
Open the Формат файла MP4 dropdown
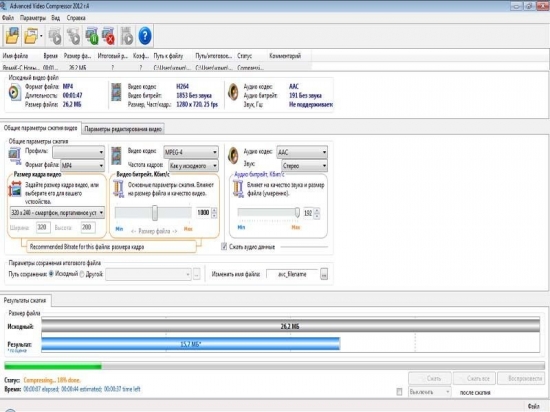82,165
